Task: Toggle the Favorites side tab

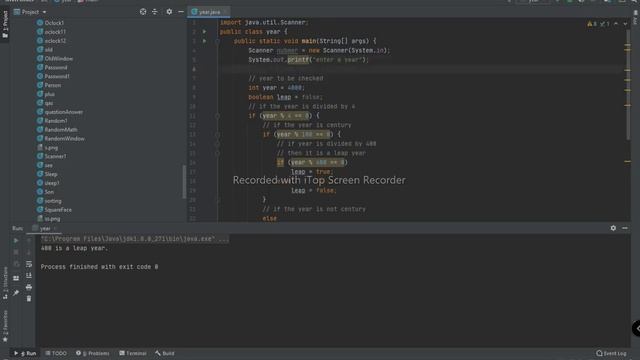Action: point(5,326)
